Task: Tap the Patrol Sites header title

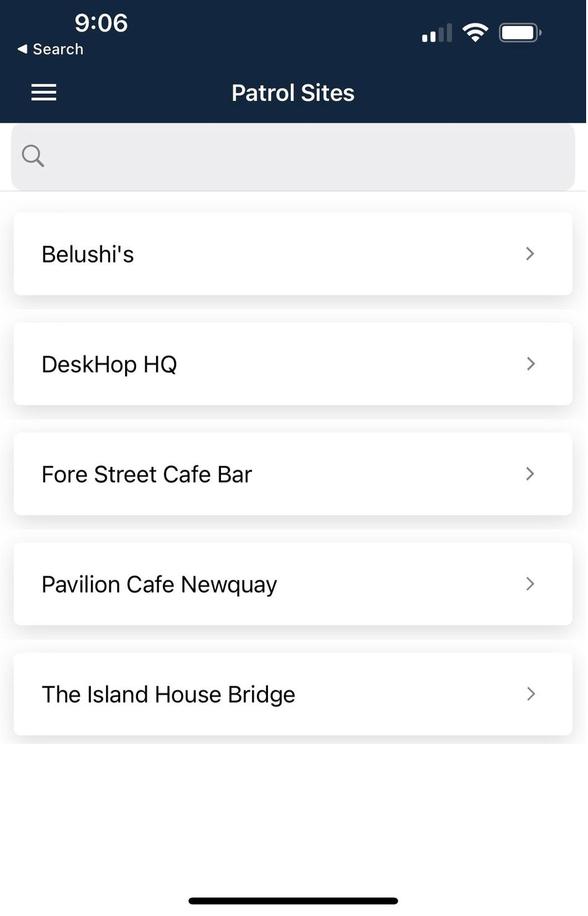Action: pyautogui.click(x=293, y=93)
